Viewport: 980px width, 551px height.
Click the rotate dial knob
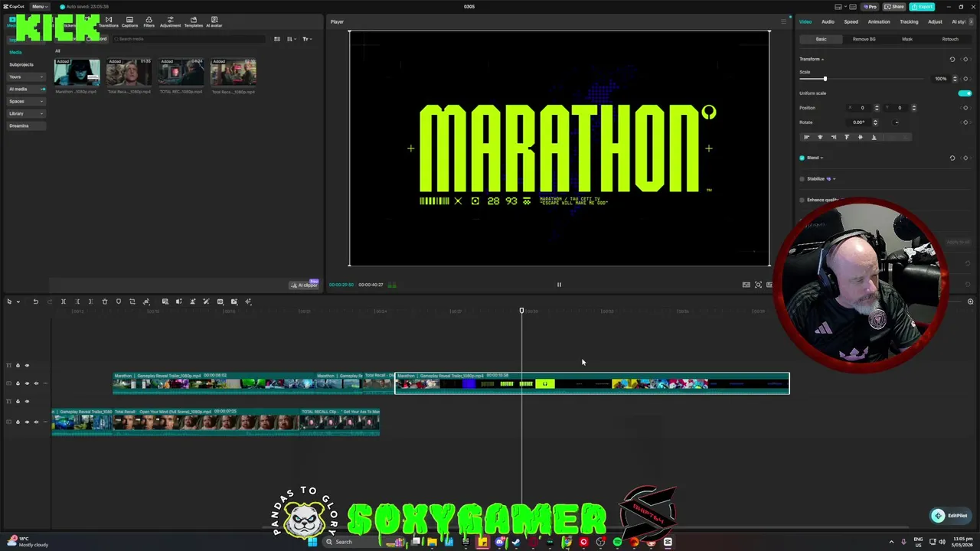click(897, 122)
